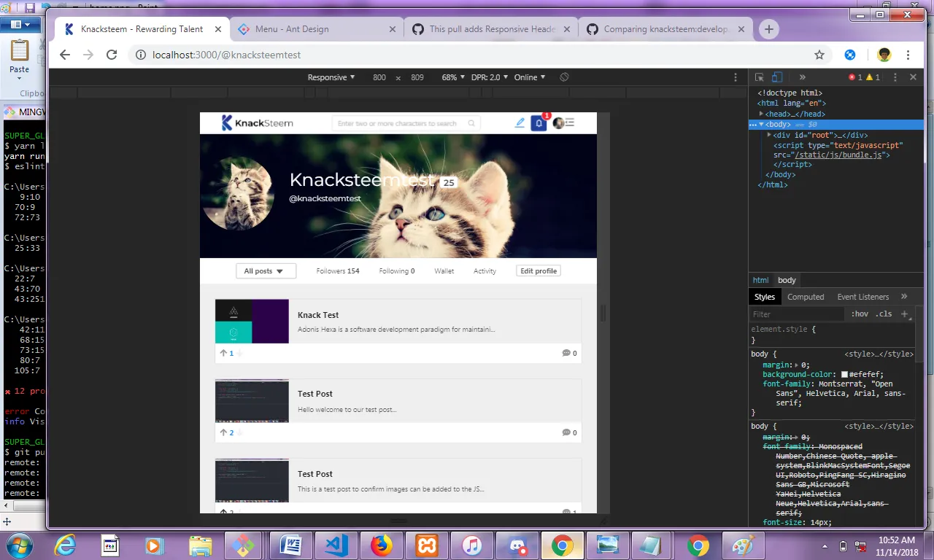Open the Wallet link
Image resolution: width=934 pixels, height=560 pixels.
pyautogui.click(x=444, y=271)
